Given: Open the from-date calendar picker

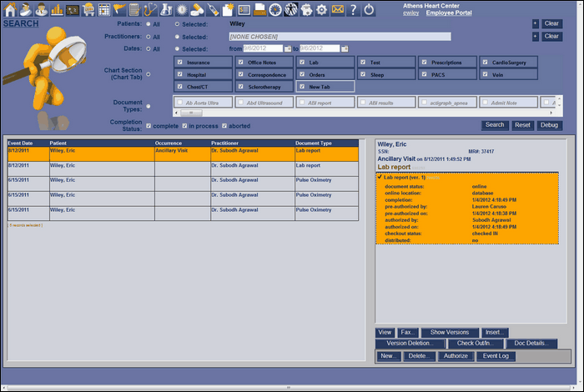Looking at the screenshot, I should 288,48.
